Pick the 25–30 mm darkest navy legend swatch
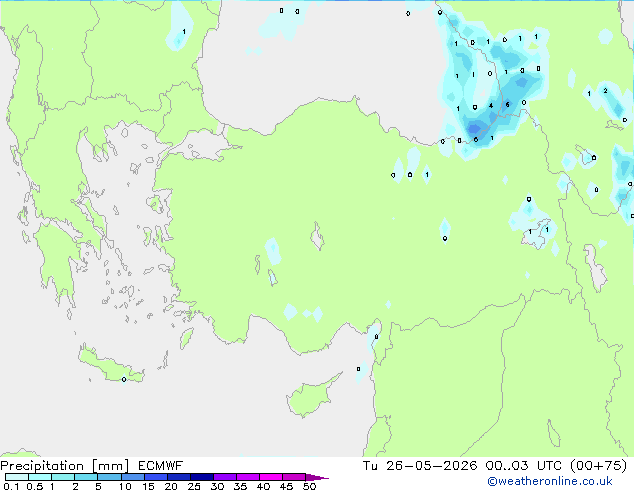The height and width of the screenshot is (490, 634). tap(202, 477)
